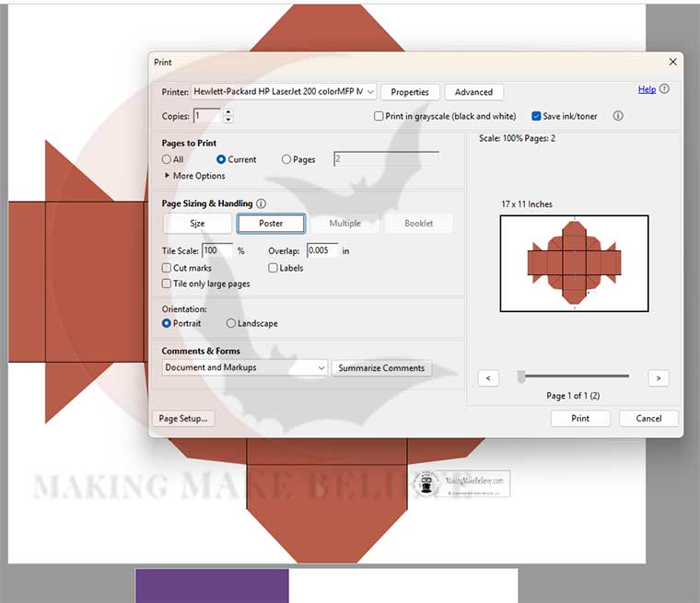
Task: Enable Cut marks checkbox
Action: coord(167,268)
